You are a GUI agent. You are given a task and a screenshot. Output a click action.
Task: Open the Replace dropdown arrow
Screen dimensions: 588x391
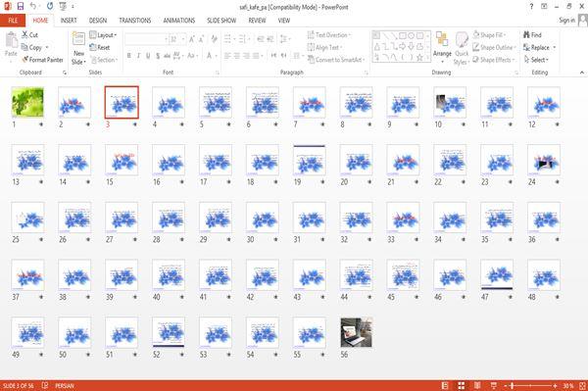[x=555, y=47]
